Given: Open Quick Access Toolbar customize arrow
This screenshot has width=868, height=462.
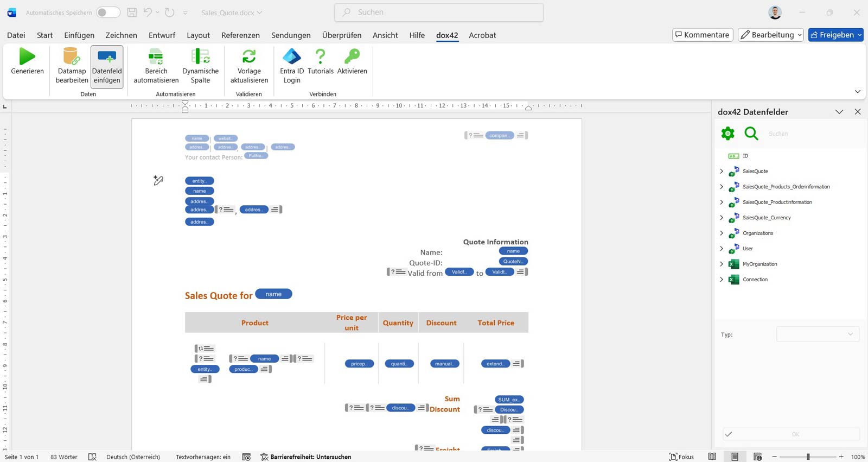Looking at the screenshot, I should 185,12.
